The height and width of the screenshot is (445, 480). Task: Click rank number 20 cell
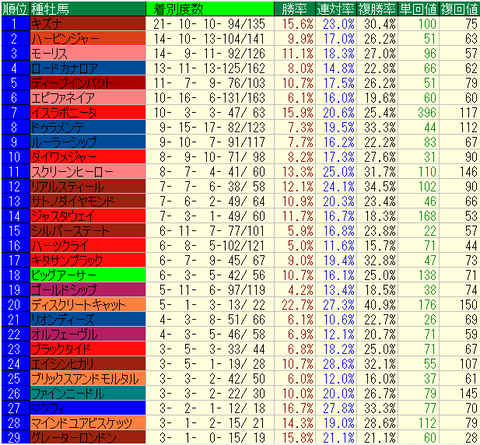[x=15, y=305]
